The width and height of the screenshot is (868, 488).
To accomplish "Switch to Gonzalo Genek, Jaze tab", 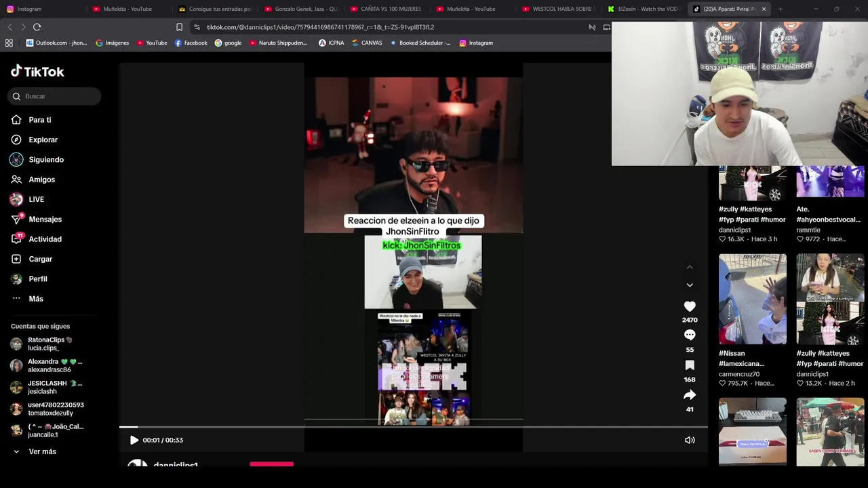I will [301, 9].
